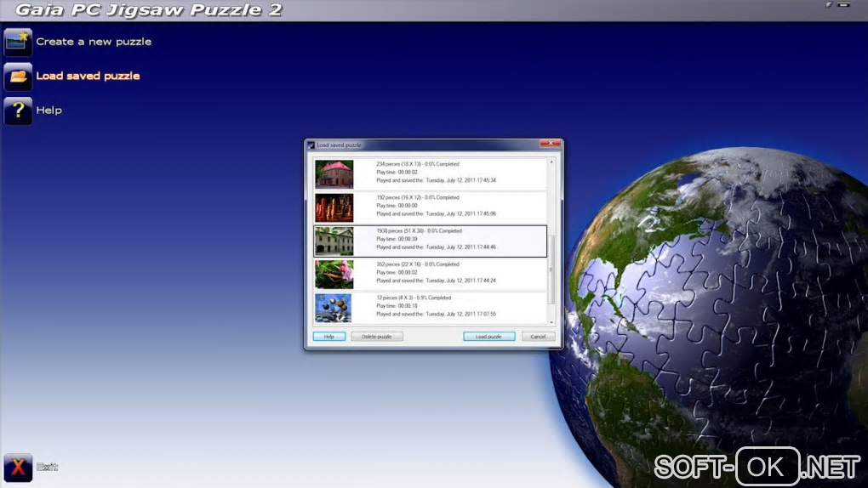Close the Load saved puzzle dialog
Viewport: 868px width, 488px height.
pos(551,144)
